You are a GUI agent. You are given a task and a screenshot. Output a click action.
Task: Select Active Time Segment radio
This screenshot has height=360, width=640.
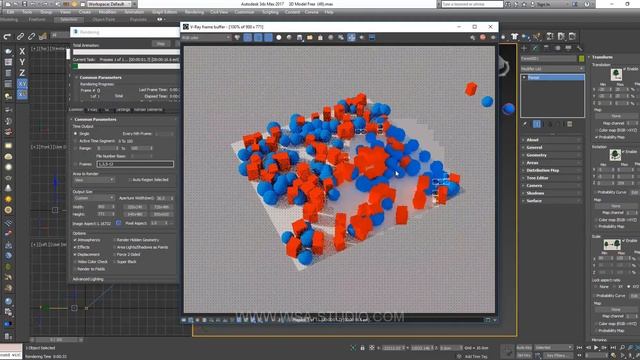pyautogui.click(x=76, y=141)
